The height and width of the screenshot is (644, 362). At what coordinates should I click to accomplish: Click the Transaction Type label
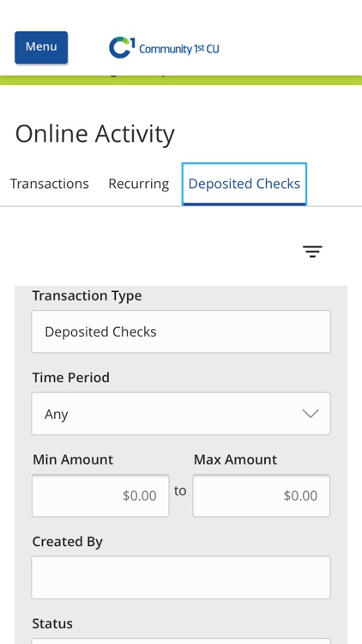87,295
